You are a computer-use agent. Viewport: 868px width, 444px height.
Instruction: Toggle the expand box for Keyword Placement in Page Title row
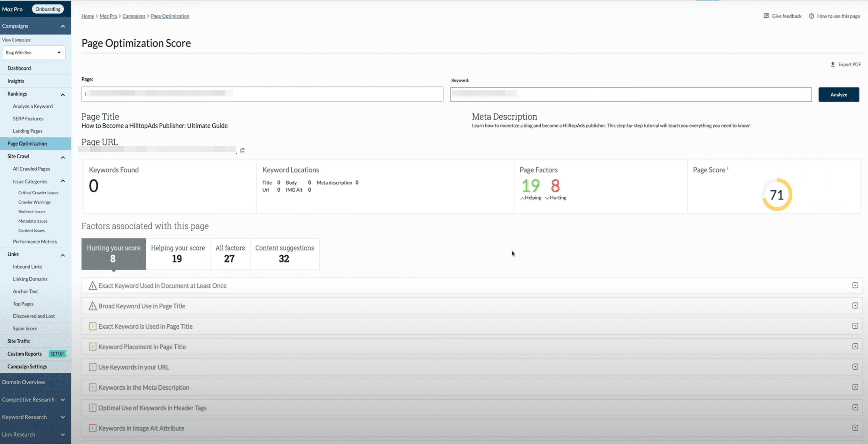[x=855, y=346]
